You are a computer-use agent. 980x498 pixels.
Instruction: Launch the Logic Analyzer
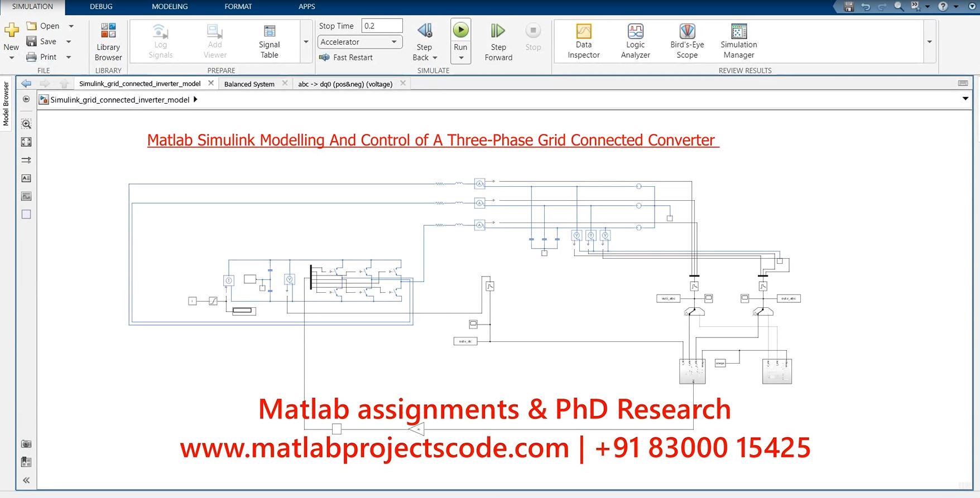tap(635, 41)
